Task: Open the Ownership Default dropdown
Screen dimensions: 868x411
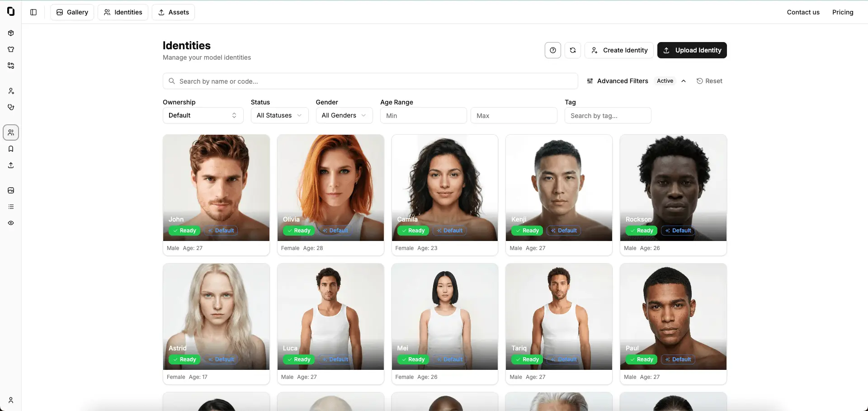Action: pos(203,115)
